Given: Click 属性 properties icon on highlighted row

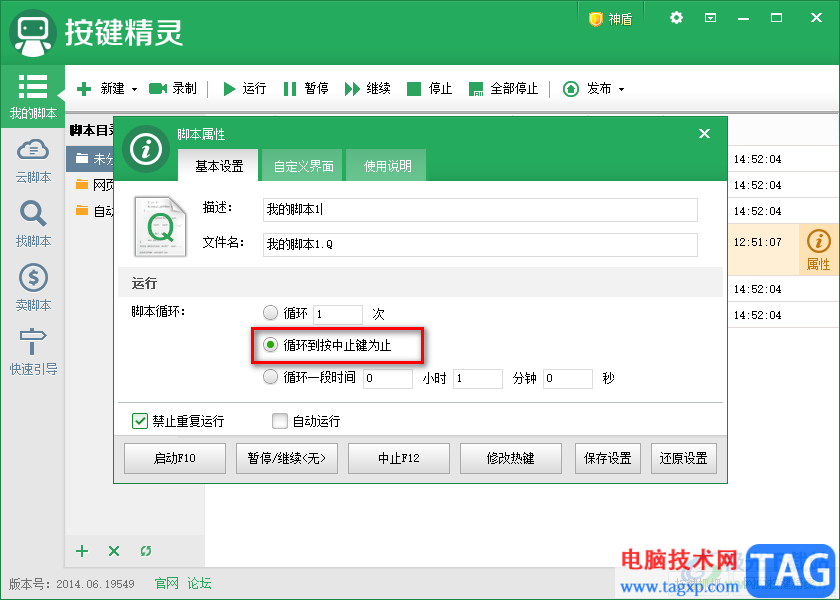Looking at the screenshot, I should [x=818, y=250].
